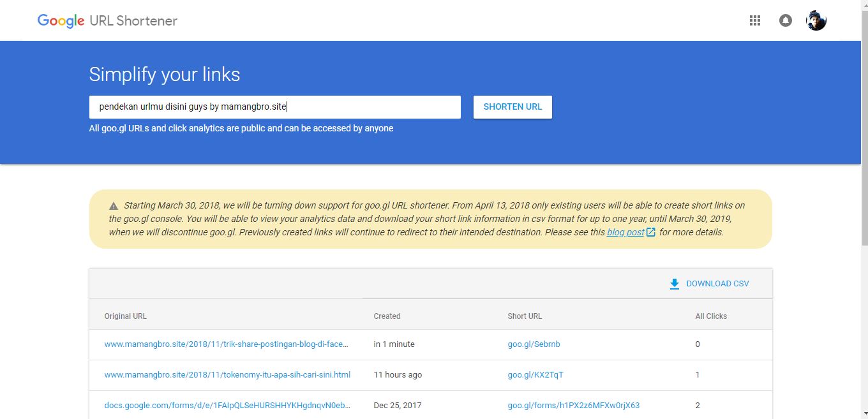Image resolution: width=868 pixels, height=419 pixels.
Task: Click the 'Simplify your links' heading
Action: click(x=165, y=75)
